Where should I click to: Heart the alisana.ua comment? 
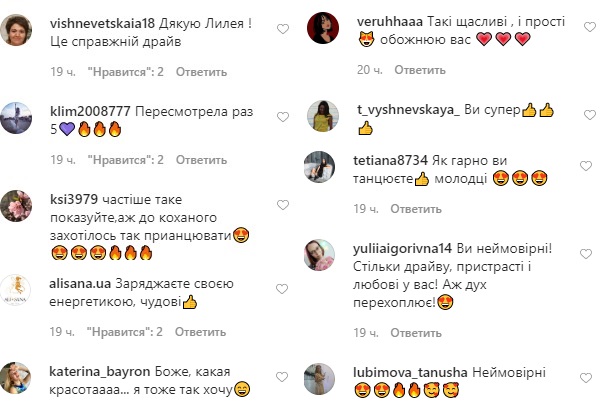tap(283, 288)
